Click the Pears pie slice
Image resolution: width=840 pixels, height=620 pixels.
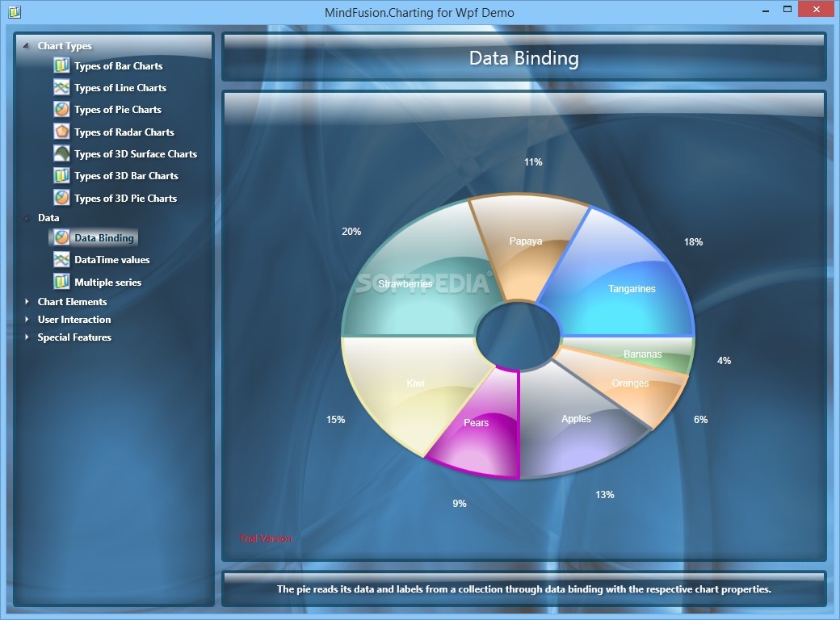[x=477, y=423]
